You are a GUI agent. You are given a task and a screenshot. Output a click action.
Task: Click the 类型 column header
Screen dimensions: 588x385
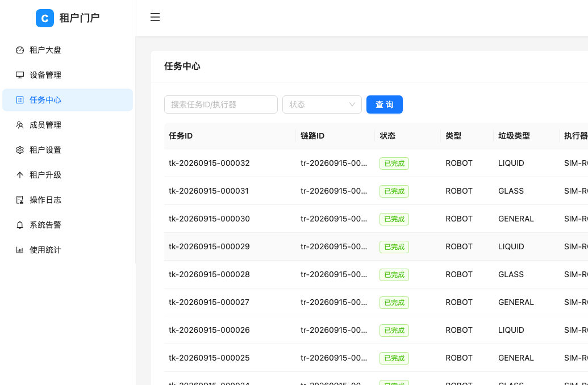coord(467,136)
